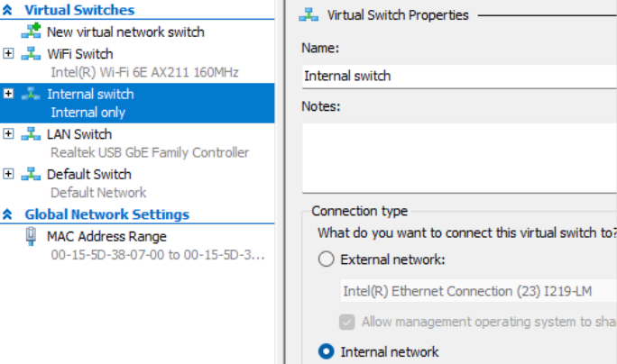This screenshot has height=364, width=617.
Task: Expand the LAN Switch tree node
Action: click(9, 134)
